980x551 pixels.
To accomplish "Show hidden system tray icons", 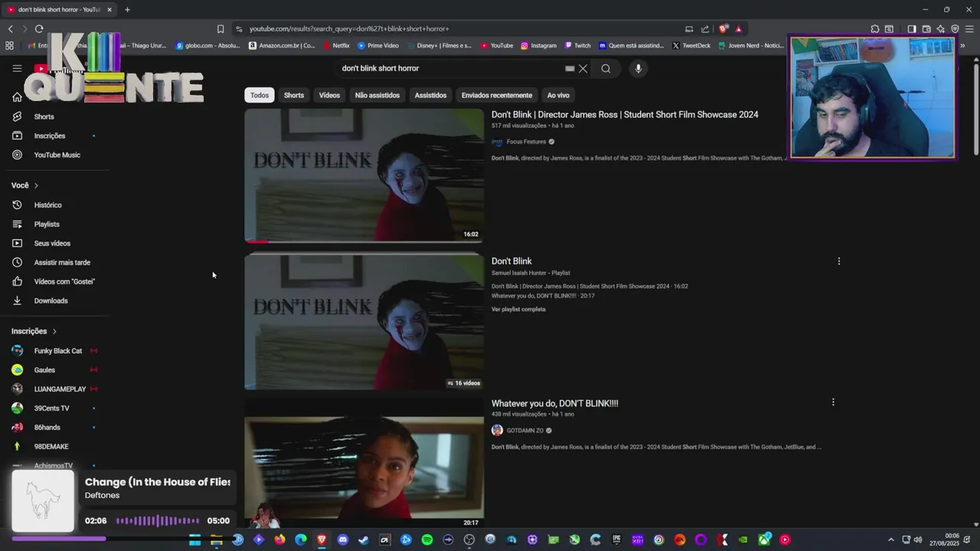I will [x=890, y=540].
